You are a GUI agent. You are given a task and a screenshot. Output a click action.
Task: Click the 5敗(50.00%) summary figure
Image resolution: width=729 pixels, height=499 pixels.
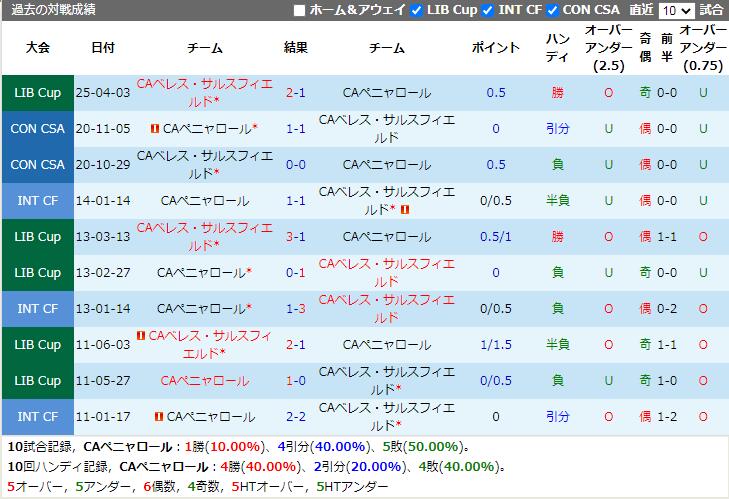coord(420,447)
